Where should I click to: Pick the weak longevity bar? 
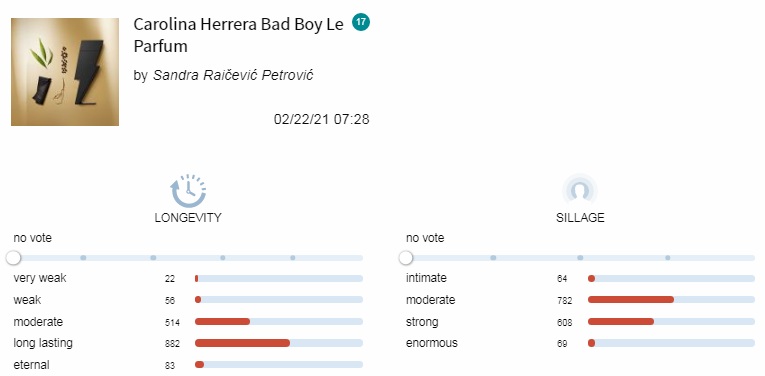(279, 300)
